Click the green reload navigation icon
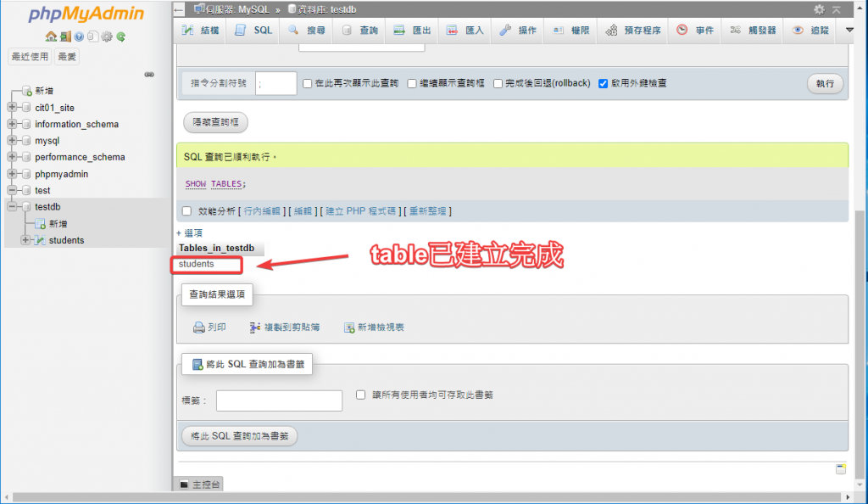 [x=121, y=36]
